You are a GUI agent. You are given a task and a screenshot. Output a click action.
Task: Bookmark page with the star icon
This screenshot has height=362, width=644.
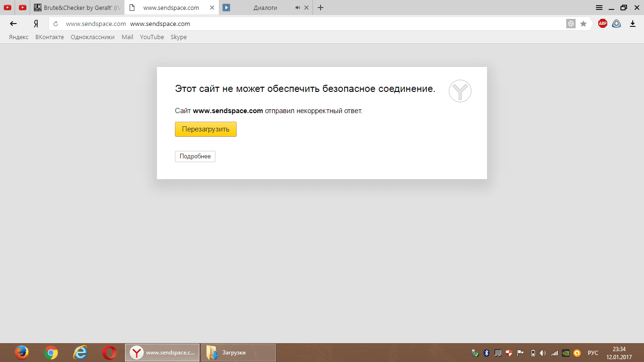click(x=583, y=24)
